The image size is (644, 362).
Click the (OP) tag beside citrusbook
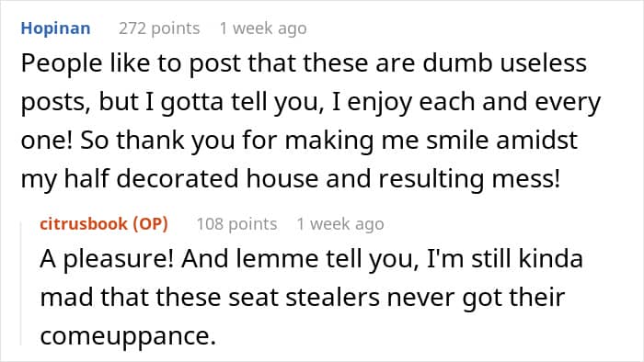(150, 224)
